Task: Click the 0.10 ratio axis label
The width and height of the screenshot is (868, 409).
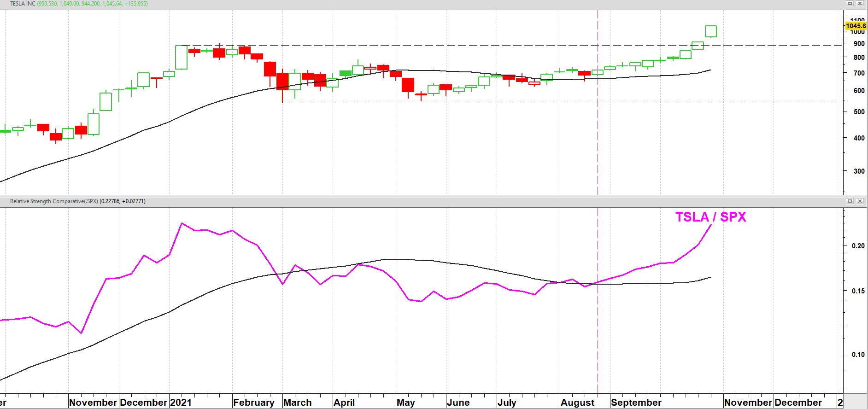Action: (x=858, y=355)
